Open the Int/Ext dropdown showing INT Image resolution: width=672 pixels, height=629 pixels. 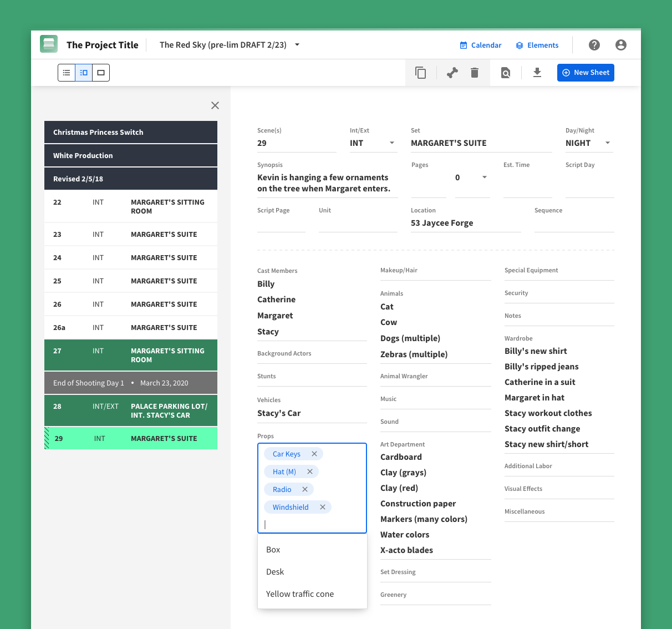point(391,143)
